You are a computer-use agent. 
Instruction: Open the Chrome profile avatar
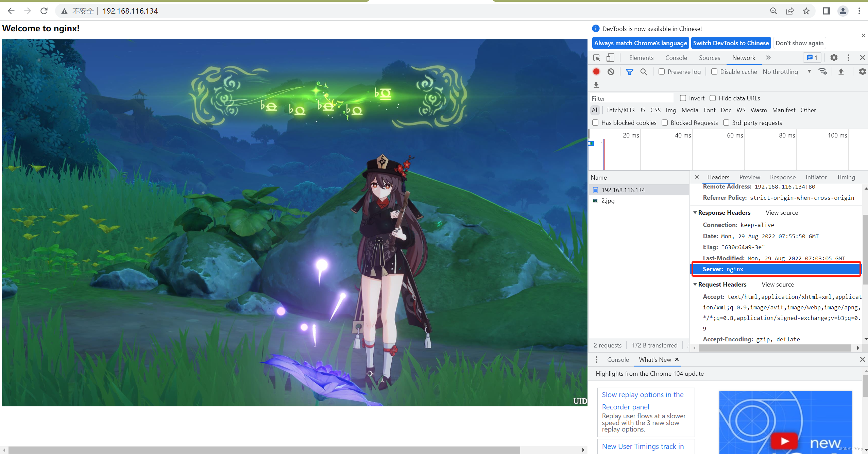[x=843, y=11]
